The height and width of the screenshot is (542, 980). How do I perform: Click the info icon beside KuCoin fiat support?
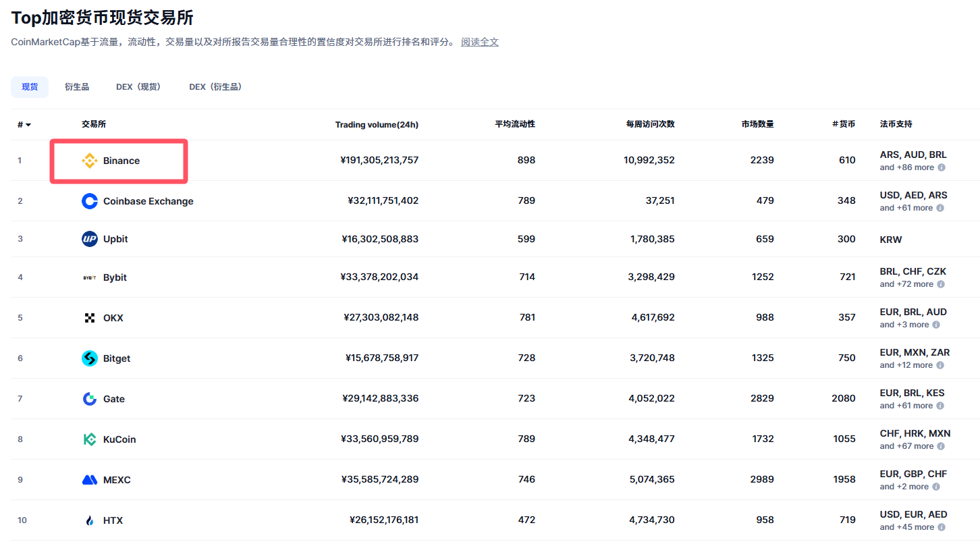(942, 446)
